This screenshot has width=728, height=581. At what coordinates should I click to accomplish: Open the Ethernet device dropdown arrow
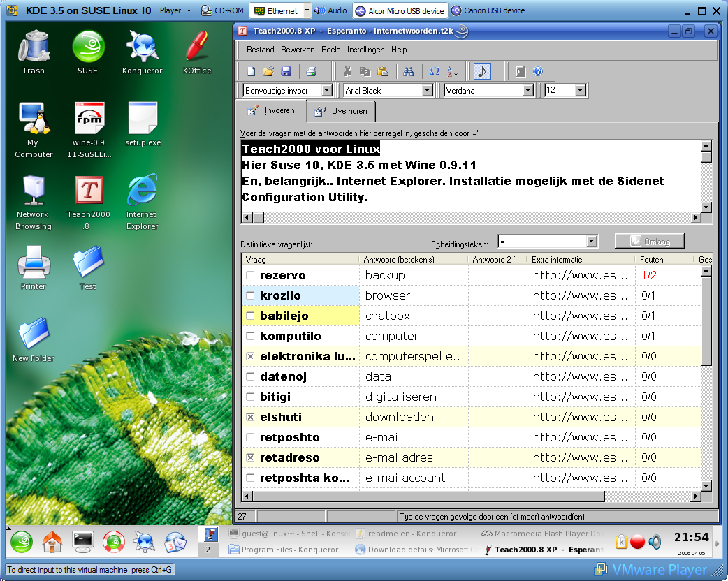[307, 10]
